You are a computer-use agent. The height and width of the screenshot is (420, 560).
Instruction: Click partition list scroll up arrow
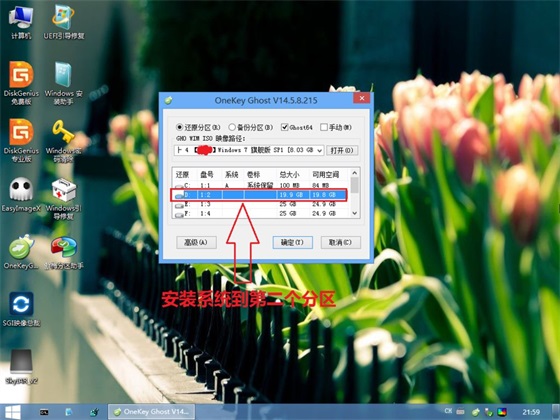click(x=354, y=173)
